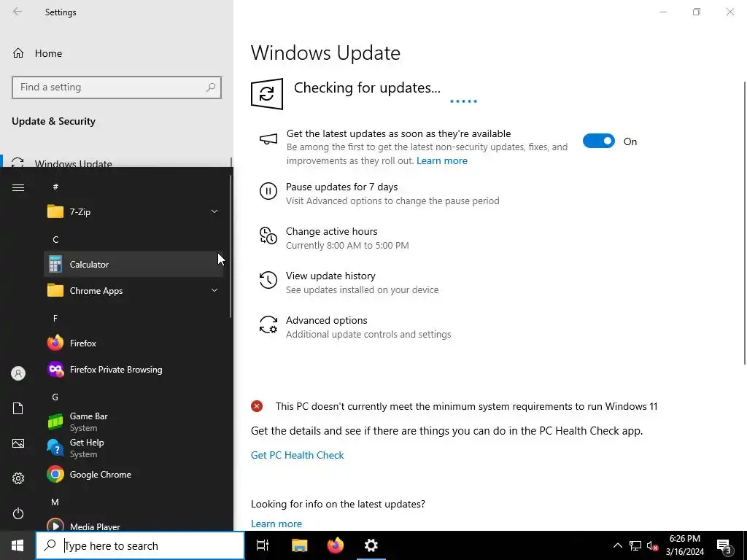Click the Home icon in Settings sidebar
This screenshot has height=560, width=747.
(x=18, y=53)
